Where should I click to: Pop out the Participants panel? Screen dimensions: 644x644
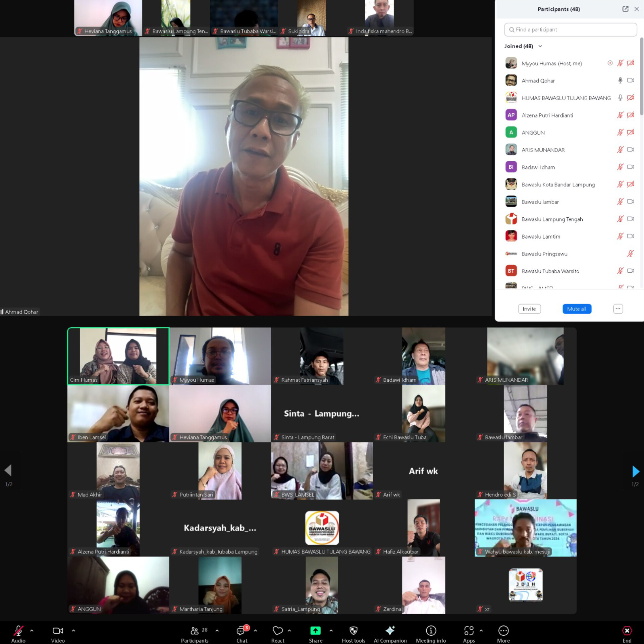click(x=625, y=9)
